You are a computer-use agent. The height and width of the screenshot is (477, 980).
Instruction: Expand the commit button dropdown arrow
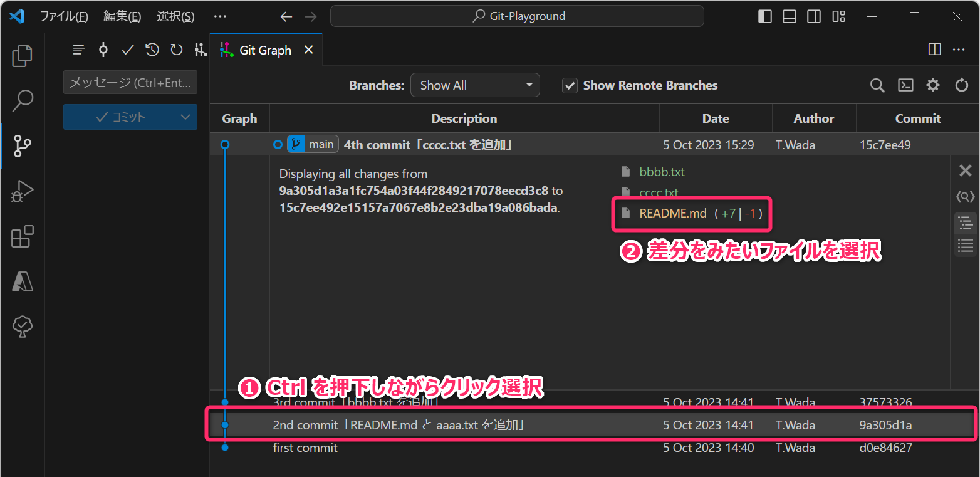[x=185, y=117]
